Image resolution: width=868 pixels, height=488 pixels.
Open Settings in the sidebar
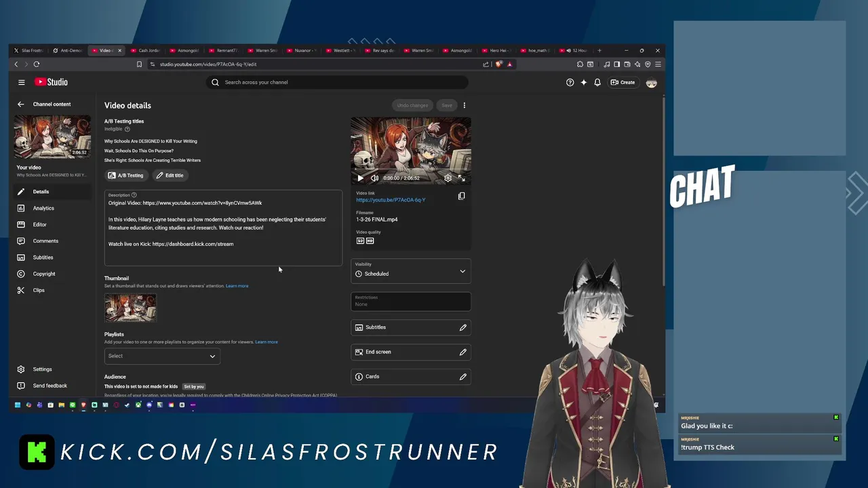(52, 369)
